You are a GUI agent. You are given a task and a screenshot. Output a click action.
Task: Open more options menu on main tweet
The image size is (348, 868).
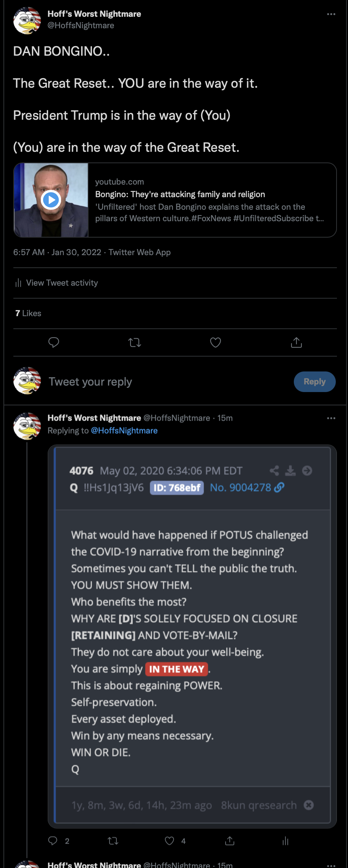(331, 14)
